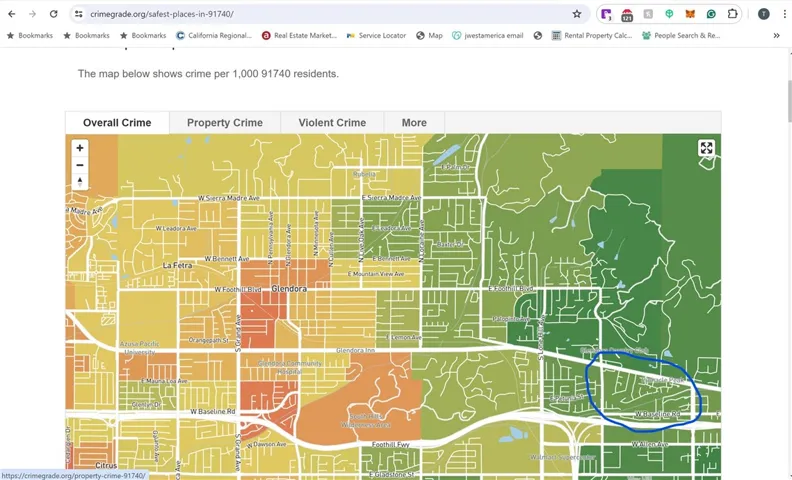Switch to the Violent Crime tab

332,123
